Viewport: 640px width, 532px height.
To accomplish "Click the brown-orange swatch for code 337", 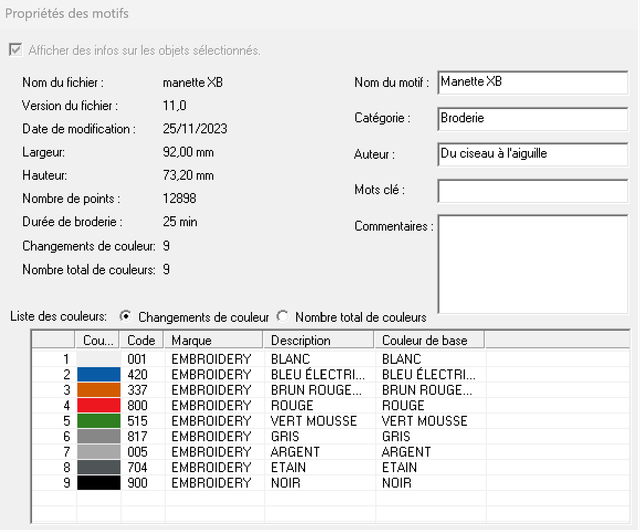I will click(x=98, y=390).
